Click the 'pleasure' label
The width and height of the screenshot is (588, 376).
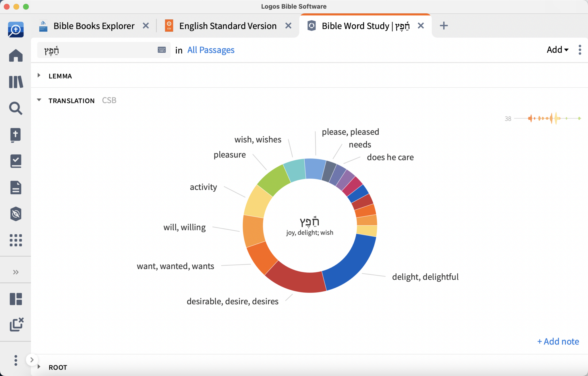coord(230,155)
